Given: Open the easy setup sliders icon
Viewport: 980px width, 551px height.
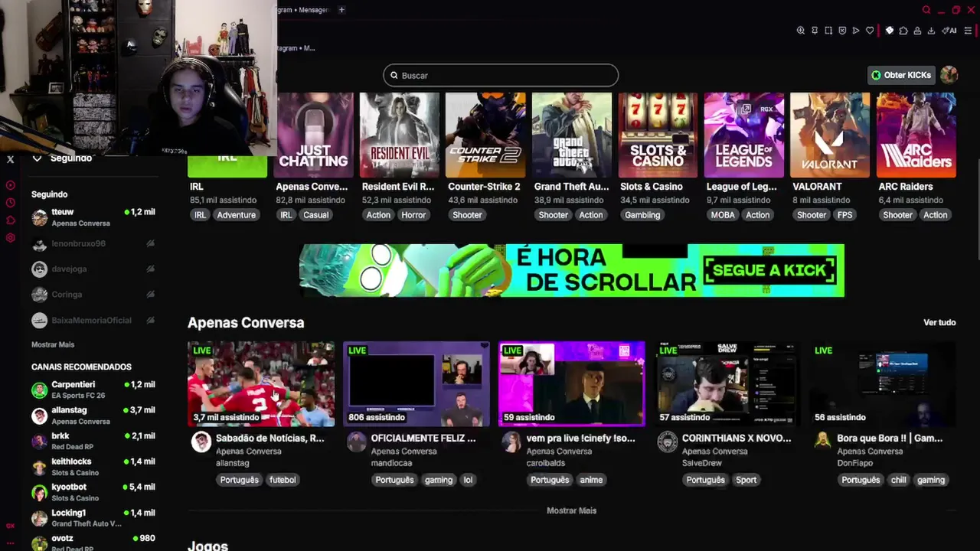Looking at the screenshot, I should click(x=968, y=31).
